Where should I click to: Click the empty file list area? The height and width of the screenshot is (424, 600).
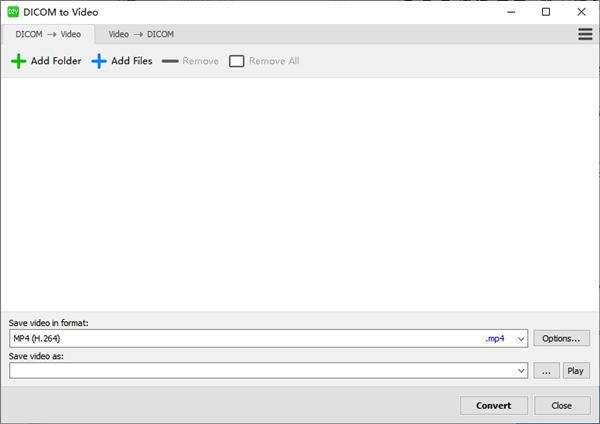(x=300, y=194)
